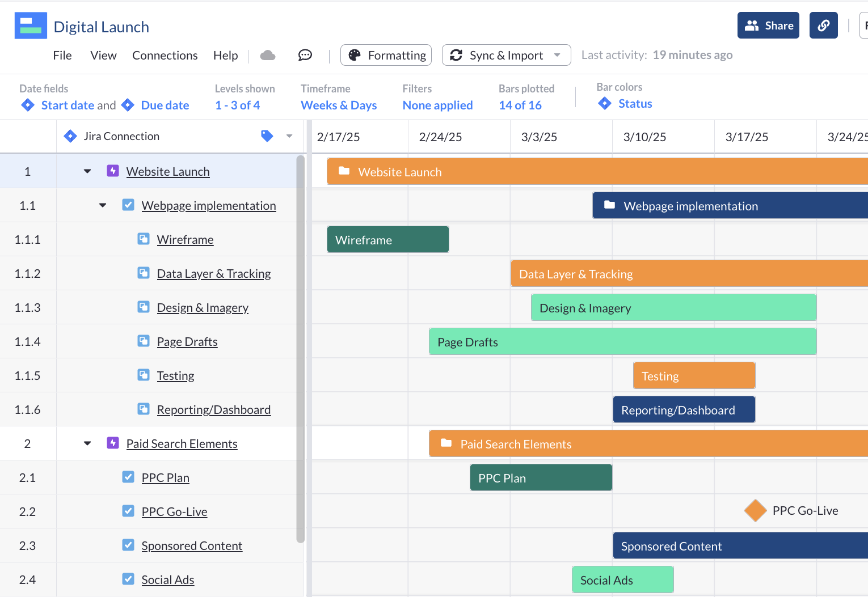Collapse the Website Launch row
The width and height of the screenshot is (868, 597).
87,171
